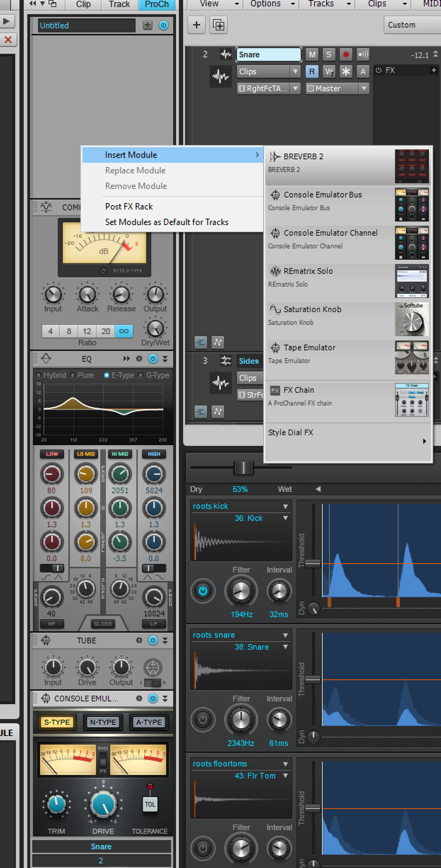Click the duplicate track icon
The image size is (441, 868).
click(218, 25)
